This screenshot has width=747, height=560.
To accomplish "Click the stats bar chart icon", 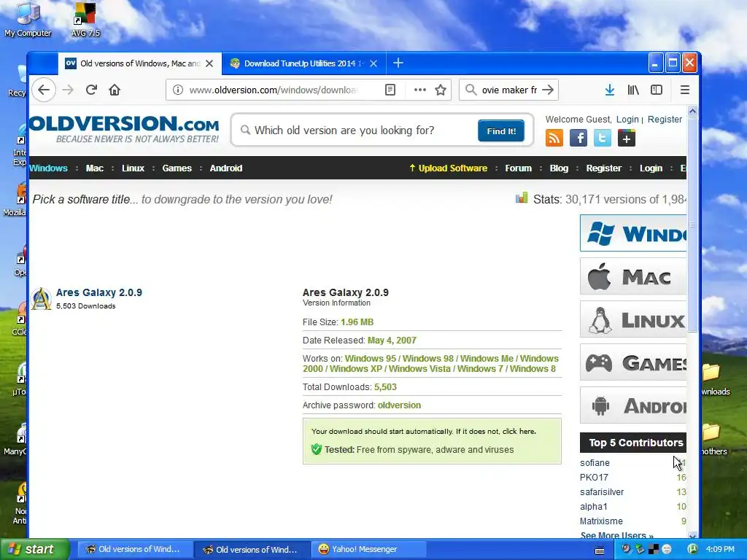I will pos(522,198).
